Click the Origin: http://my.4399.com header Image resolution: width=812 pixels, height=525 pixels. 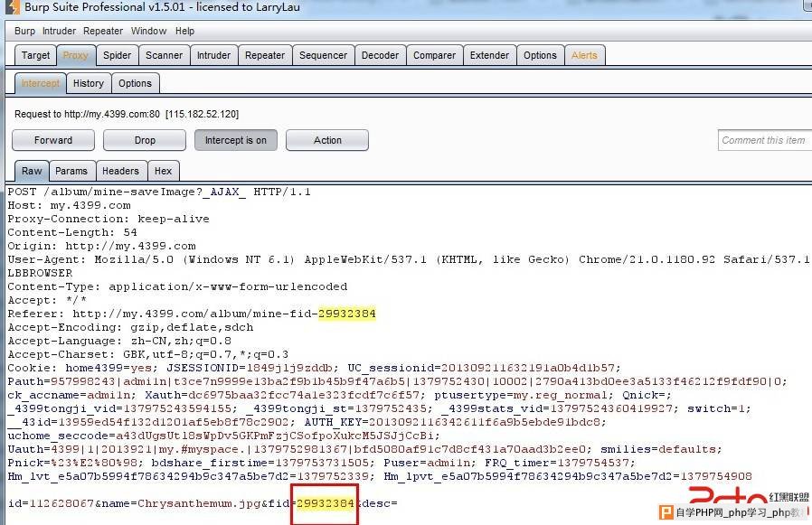[x=101, y=246]
